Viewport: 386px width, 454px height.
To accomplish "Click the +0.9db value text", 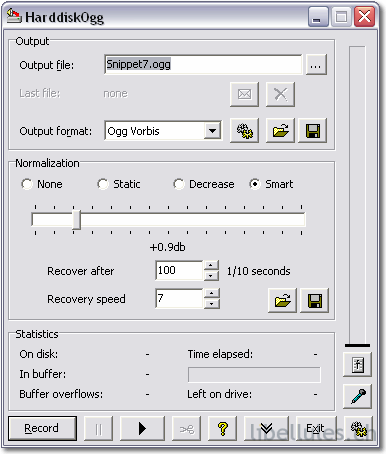I will [x=167, y=247].
